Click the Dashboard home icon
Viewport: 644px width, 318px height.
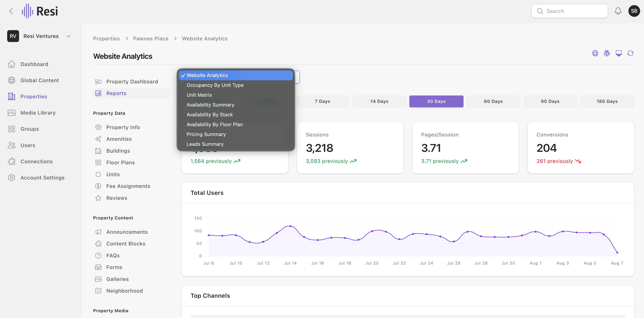(11, 64)
